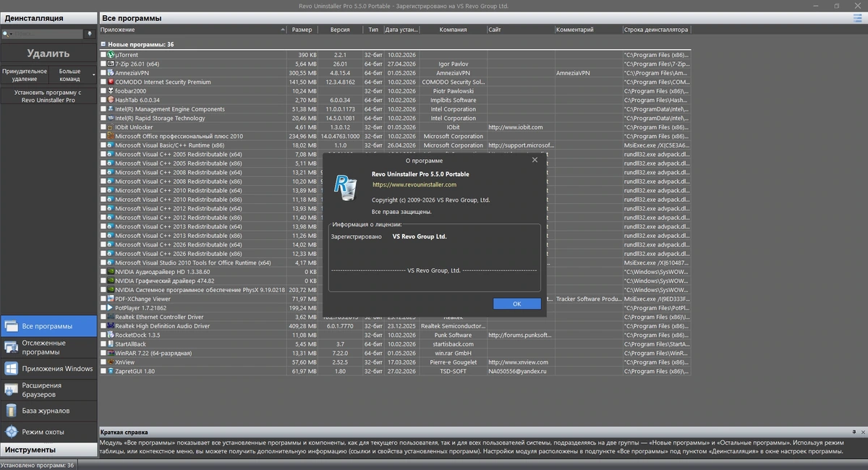This screenshot has width=868, height=470.
Task: Sort by the Тип column header
Action: click(x=373, y=30)
